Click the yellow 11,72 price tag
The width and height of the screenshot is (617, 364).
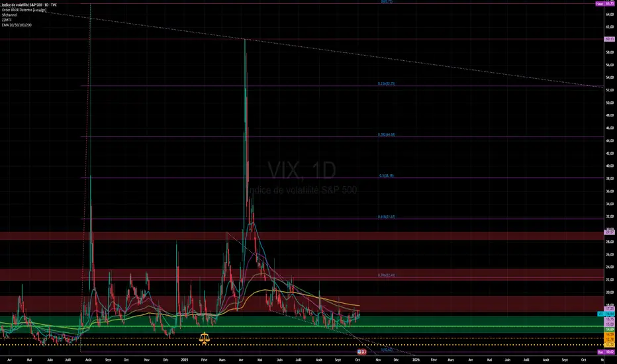tap(610, 345)
